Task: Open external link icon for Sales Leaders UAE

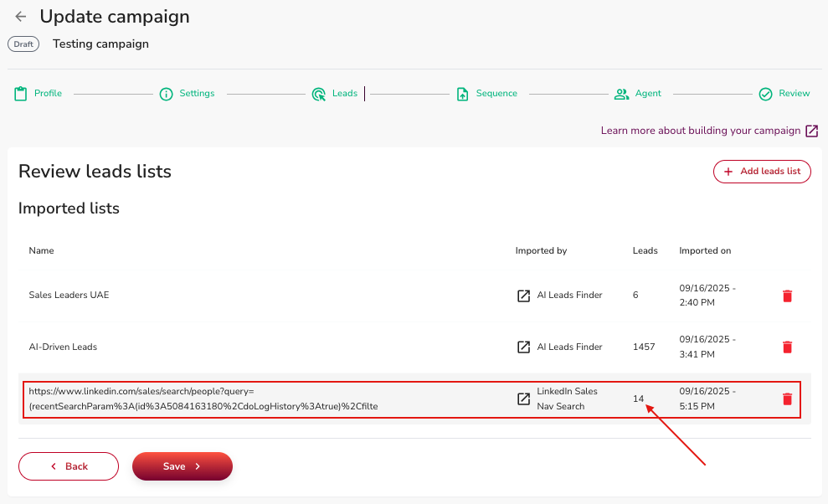Action: click(x=523, y=296)
